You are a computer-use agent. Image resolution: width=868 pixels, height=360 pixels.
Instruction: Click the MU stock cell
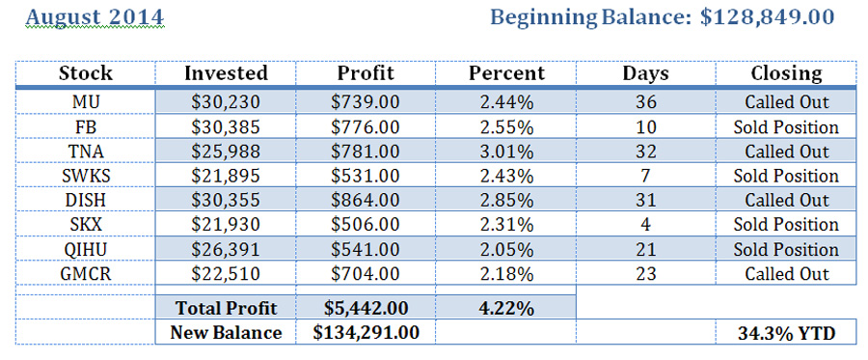[86, 102]
